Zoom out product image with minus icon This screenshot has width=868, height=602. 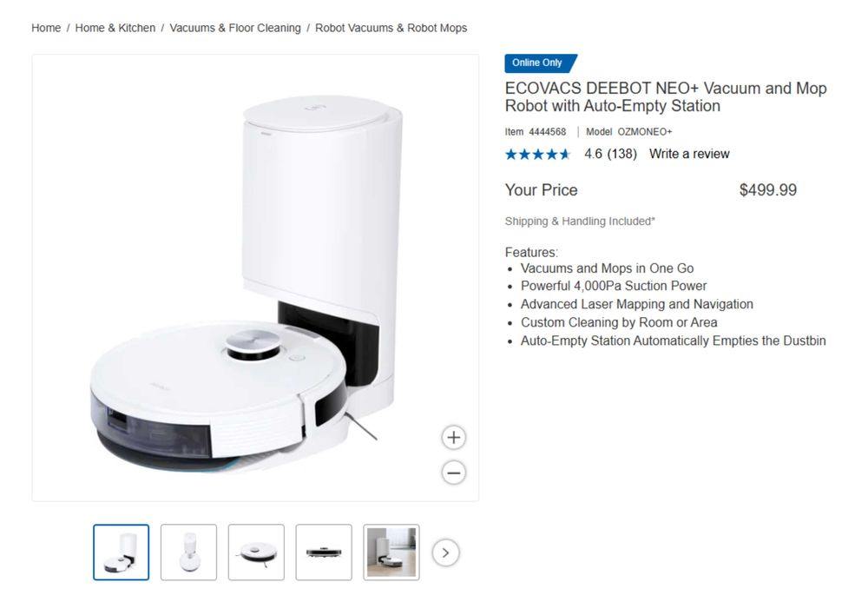pos(453,473)
